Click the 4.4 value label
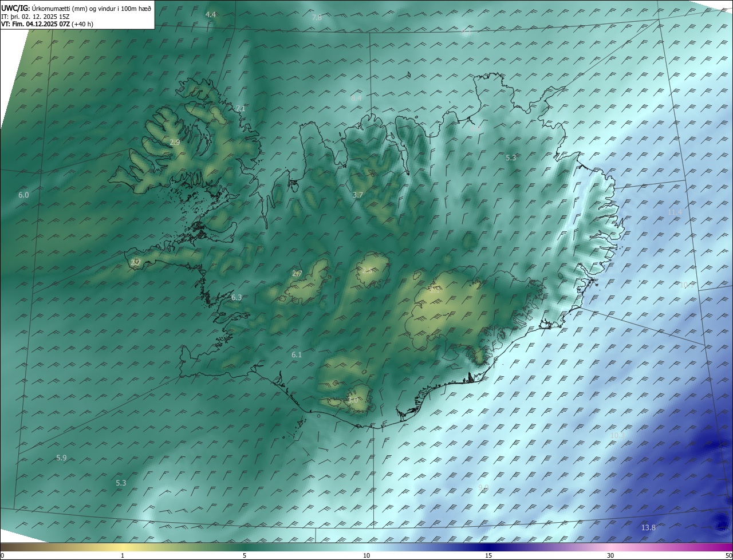Screen dimensions: 733x560 pos(211,14)
